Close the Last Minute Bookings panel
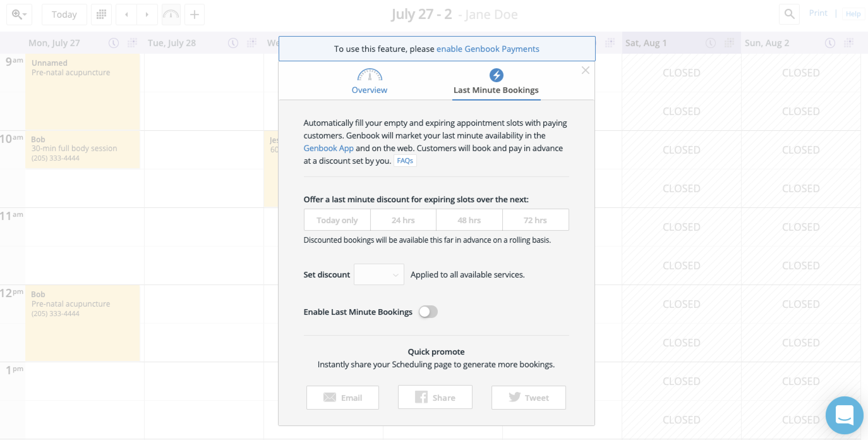The height and width of the screenshot is (440, 868). point(585,70)
